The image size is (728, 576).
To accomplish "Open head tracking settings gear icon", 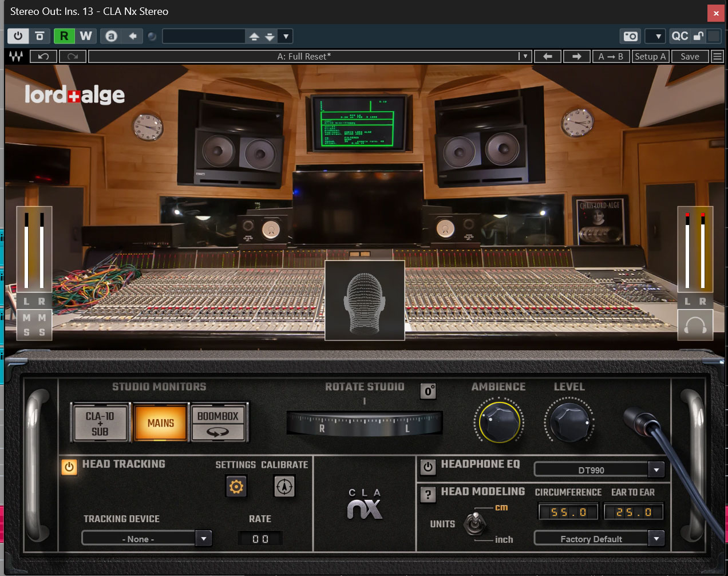I will click(x=236, y=487).
